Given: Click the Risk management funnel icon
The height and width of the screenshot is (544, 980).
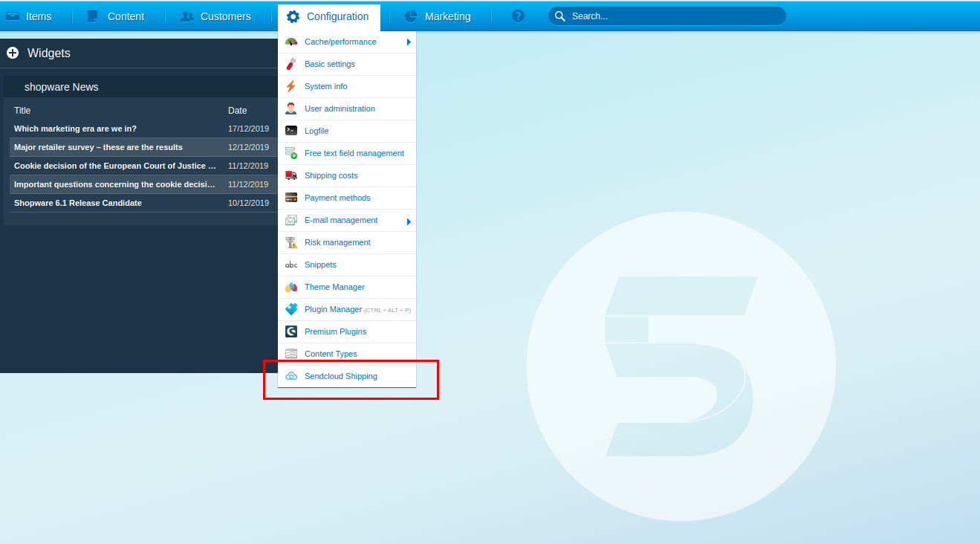Looking at the screenshot, I should (291, 242).
